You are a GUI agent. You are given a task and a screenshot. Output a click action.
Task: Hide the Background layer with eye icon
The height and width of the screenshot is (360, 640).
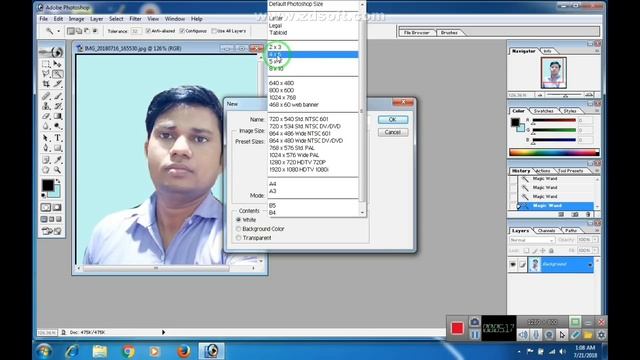coord(513,265)
